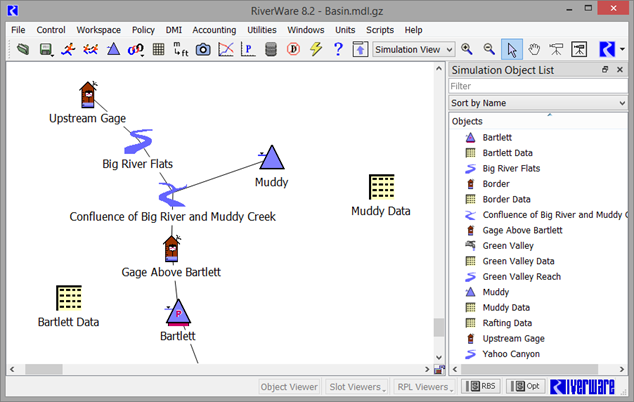Click the RBS button
The image size is (634, 402).
[481, 386]
